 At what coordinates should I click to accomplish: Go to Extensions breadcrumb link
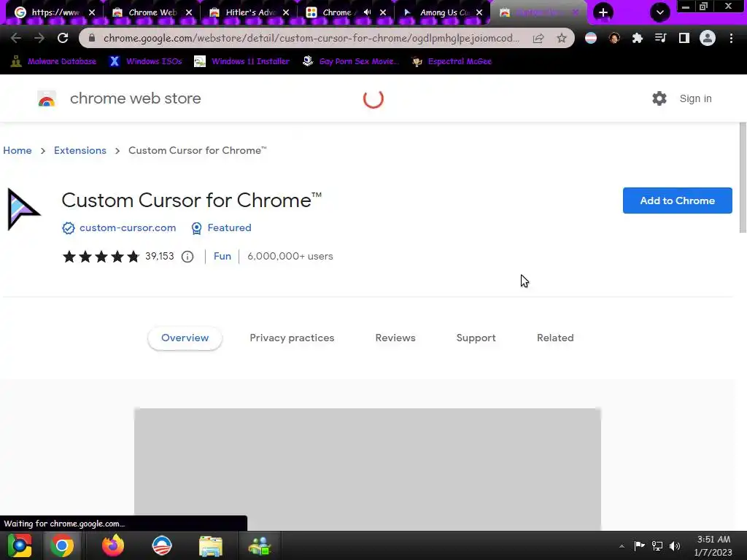coord(80,150)
